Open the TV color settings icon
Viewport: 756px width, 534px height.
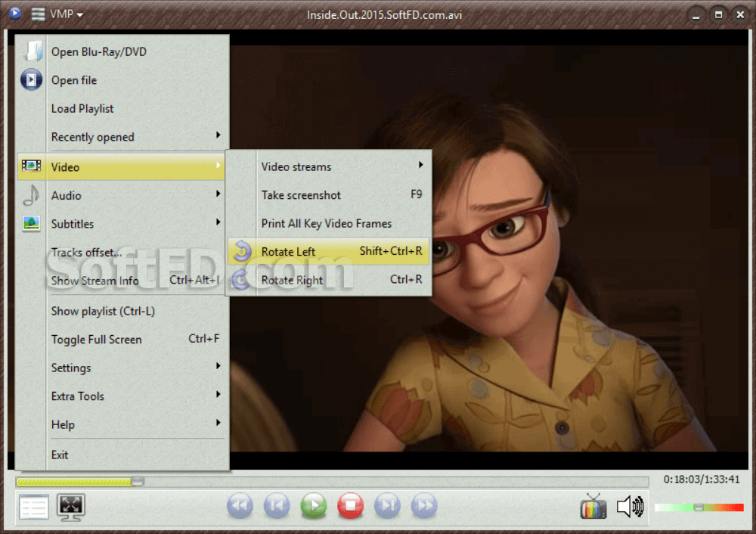(x=593, y=507)
